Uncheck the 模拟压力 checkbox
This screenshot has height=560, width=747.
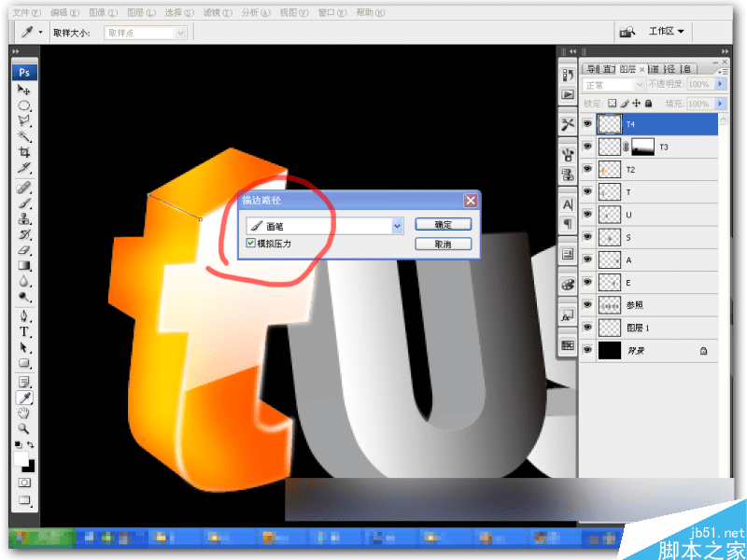click(250, 244)
